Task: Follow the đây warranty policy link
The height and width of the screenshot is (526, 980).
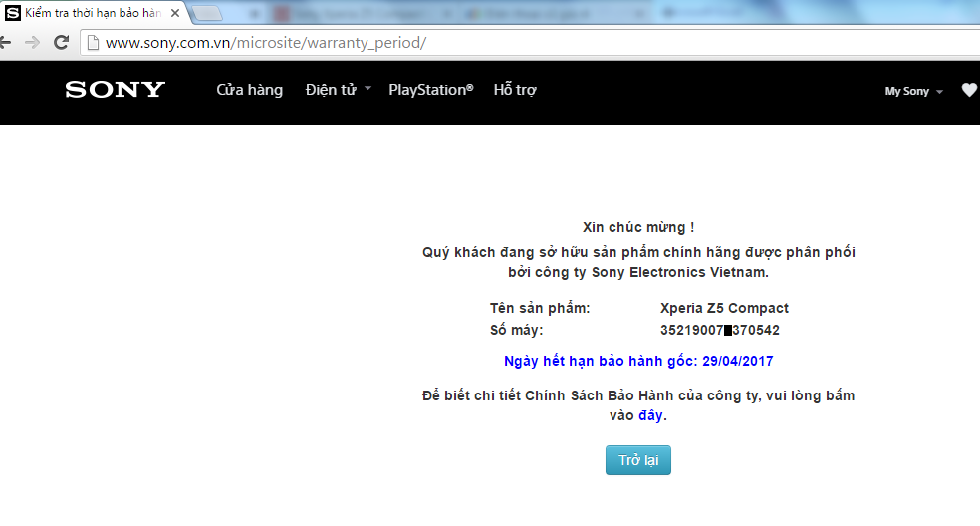Action: point(650,416)
